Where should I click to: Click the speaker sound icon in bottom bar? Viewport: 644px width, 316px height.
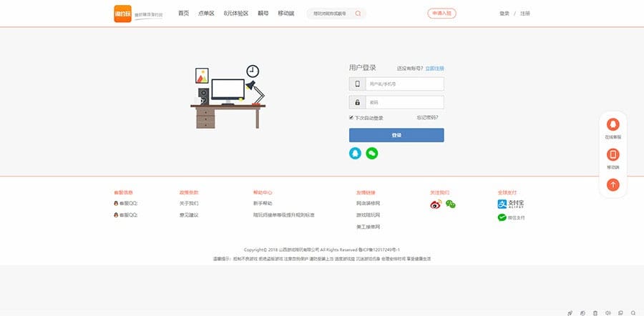[608, 313]
